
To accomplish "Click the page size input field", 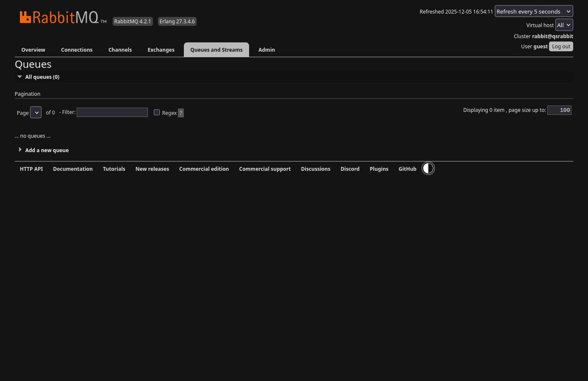I will (559, 110).
